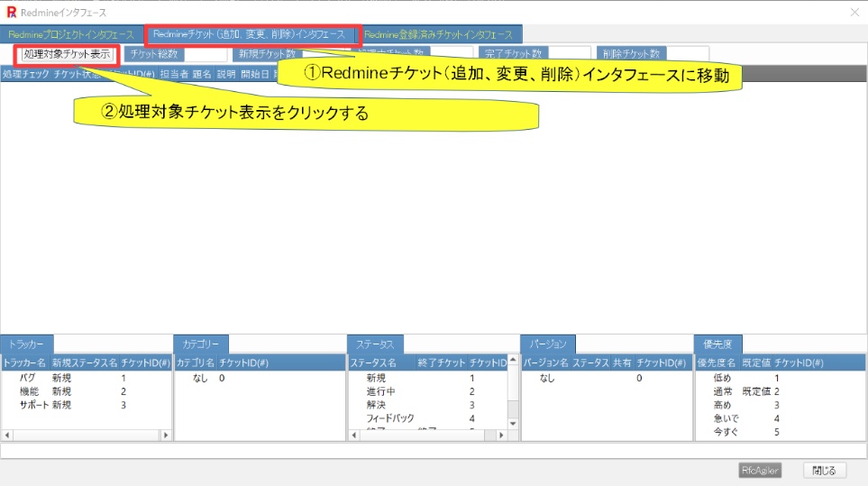Select the 高め priority row
868x486 pixels.
pos(781,405)
